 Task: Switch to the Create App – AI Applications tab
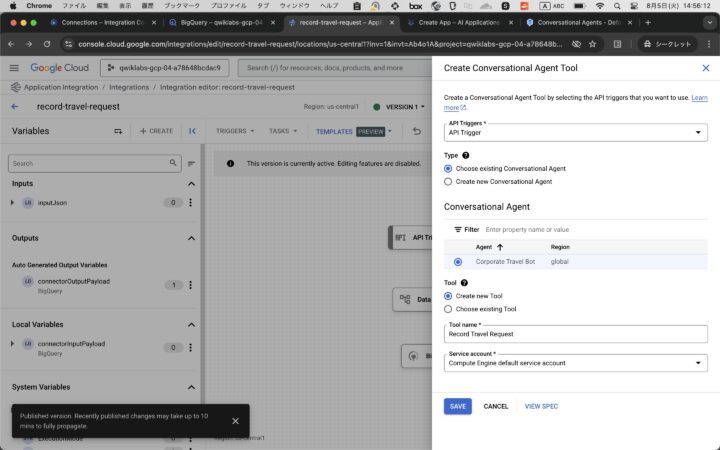[459, 22]
